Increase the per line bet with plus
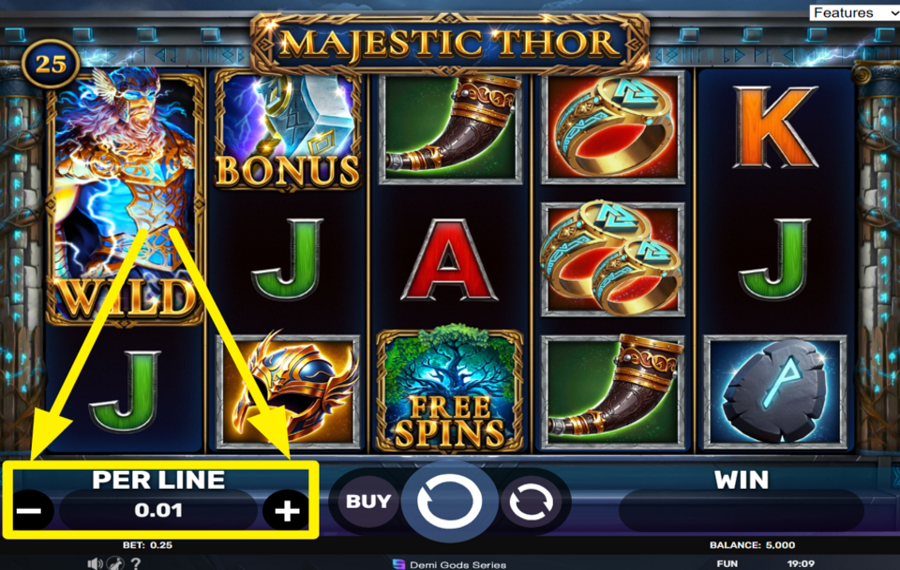This screenshot has width=900, height=570. 287,510
